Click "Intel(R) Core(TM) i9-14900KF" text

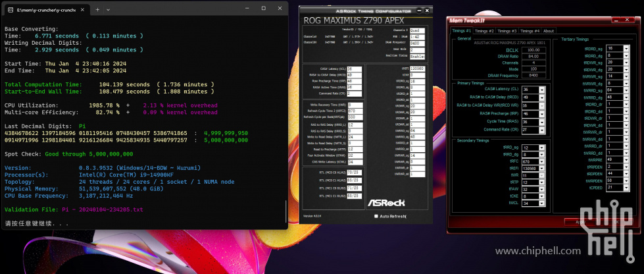(x=126, y=175)
